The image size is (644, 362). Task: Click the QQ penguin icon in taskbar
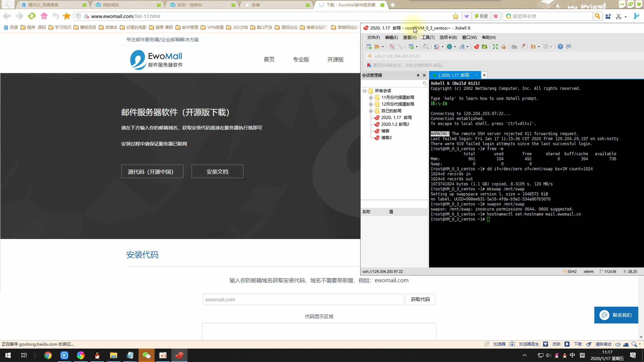pyautogui.click(x=97, y=355)
